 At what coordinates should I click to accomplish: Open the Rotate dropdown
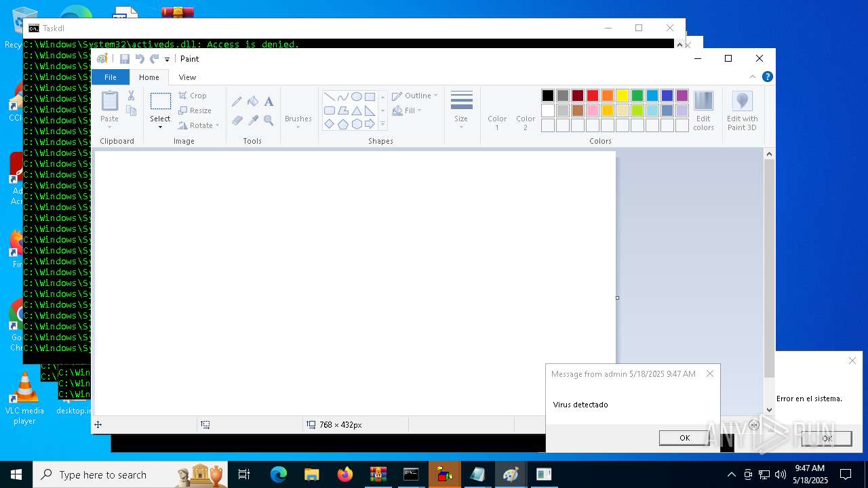[199, 125]
